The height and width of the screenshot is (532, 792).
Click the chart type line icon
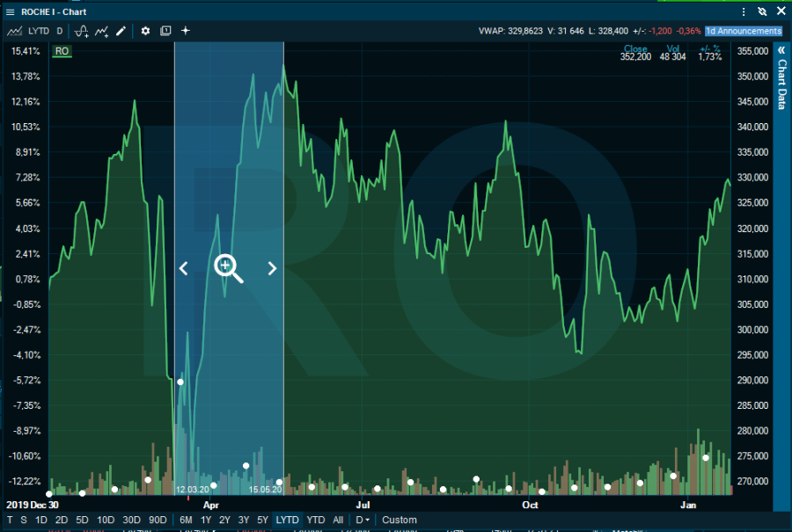[15, 31]
